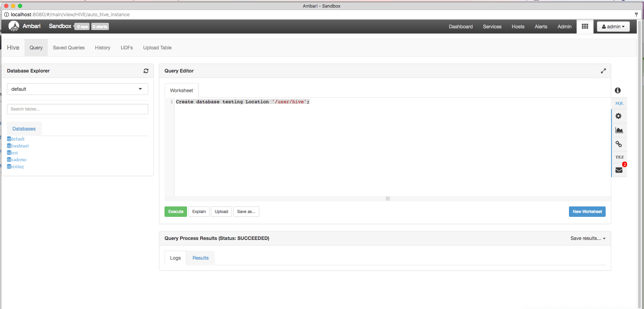Click the site info icon in address bar
The width and height of the screenshot is (644, 309).
6,15
